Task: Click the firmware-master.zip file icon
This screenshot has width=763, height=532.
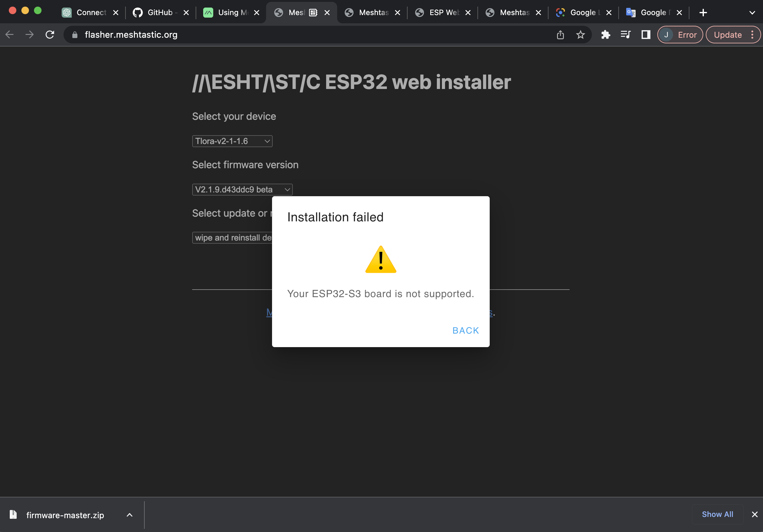Action: 13,514
